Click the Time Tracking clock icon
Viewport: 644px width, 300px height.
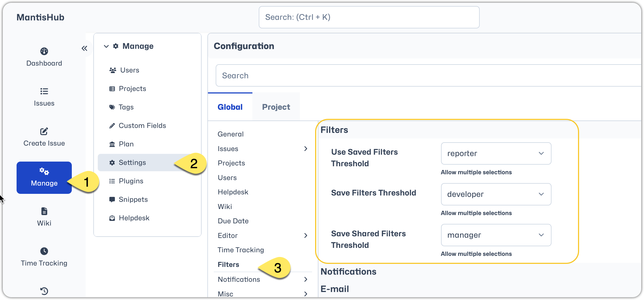pyautogui.click(x=44, y=251)
